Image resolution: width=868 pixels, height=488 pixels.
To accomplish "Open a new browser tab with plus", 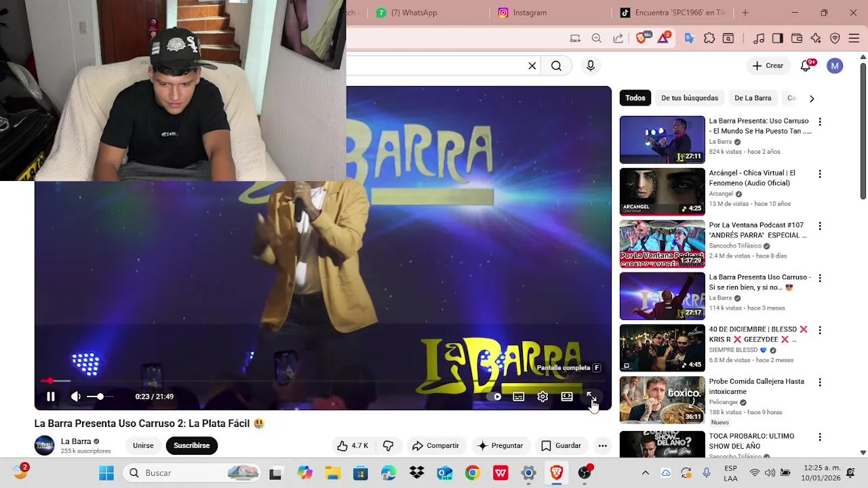I will click(x=745, y=12).
